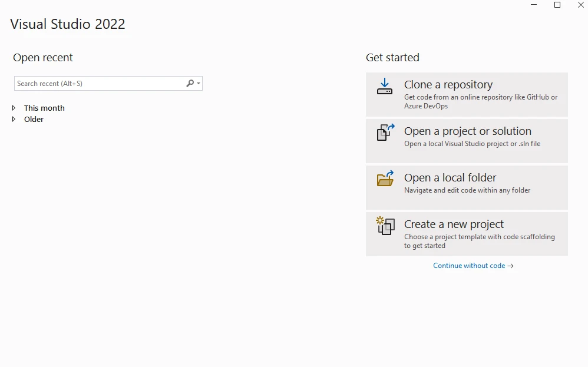The image size is (588, 367).
Task: Click the Create a new project icon
Action: [385, 226]
